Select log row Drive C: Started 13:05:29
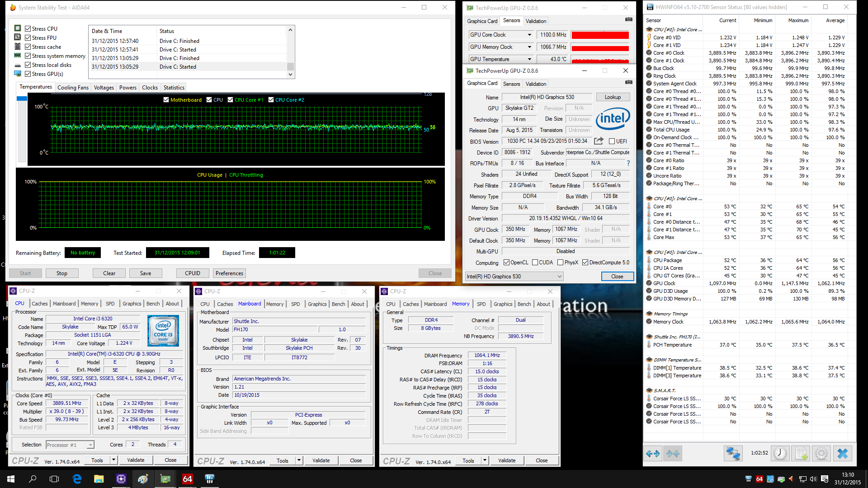The image size is (868, 488). [x=188, y=66]
